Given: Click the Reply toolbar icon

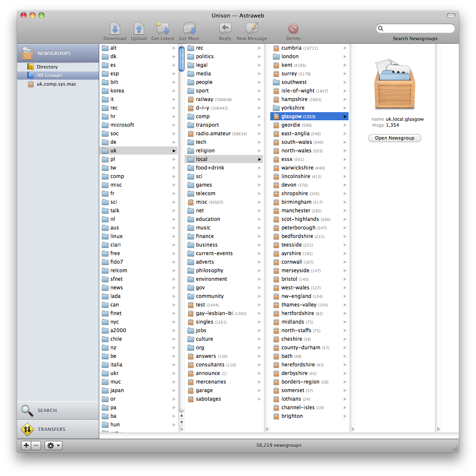Looking at the screenshot, I should 225,29.
